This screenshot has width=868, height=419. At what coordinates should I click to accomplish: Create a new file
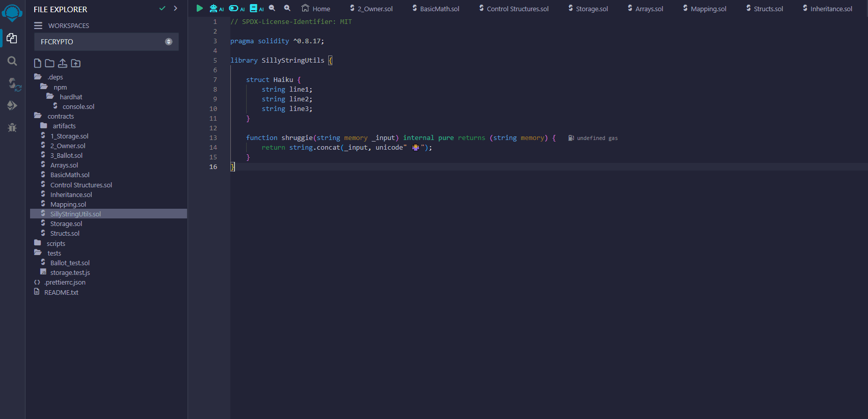point(37,63)
